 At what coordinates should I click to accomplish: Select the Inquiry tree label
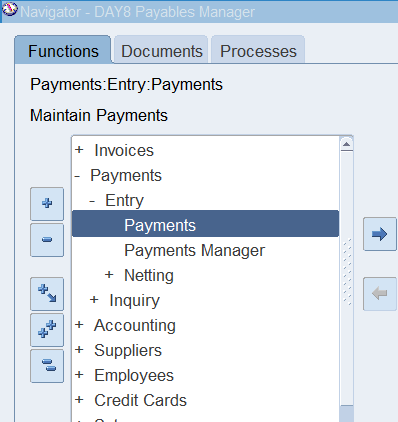point(135,301)
